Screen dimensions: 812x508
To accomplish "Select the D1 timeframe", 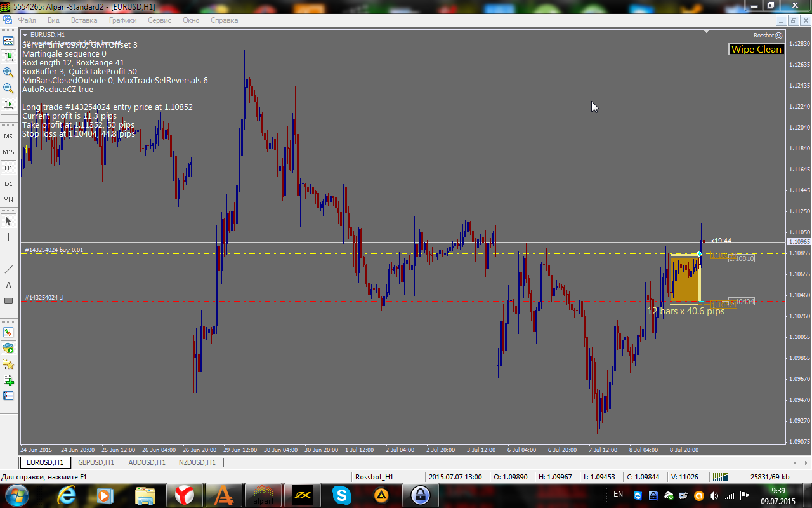I will pos(8,184).
